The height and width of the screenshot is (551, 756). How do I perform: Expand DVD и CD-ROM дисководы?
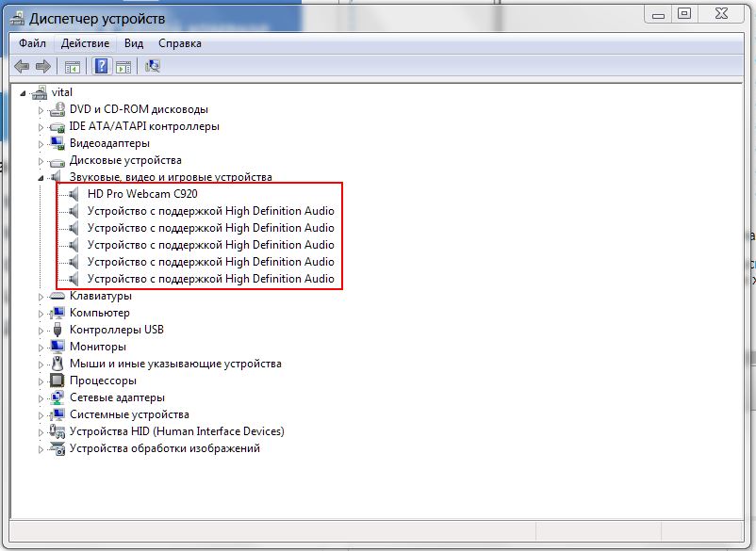(41, 110)
